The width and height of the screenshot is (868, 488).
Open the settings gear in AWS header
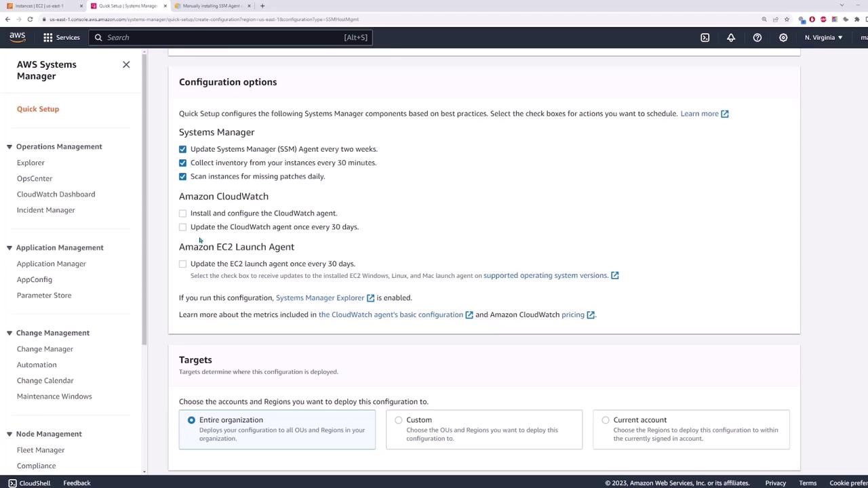point(783,37)
